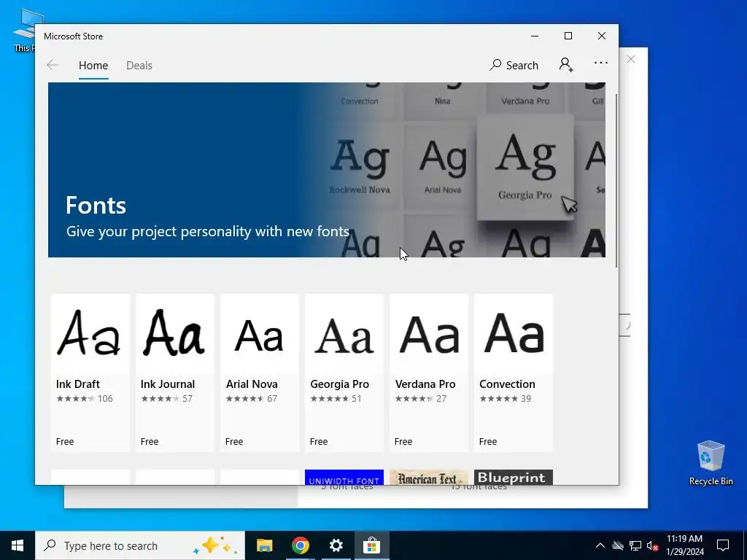
Task: Select the Recycle Bin desktop icon
Action: [x=711, y=462]
